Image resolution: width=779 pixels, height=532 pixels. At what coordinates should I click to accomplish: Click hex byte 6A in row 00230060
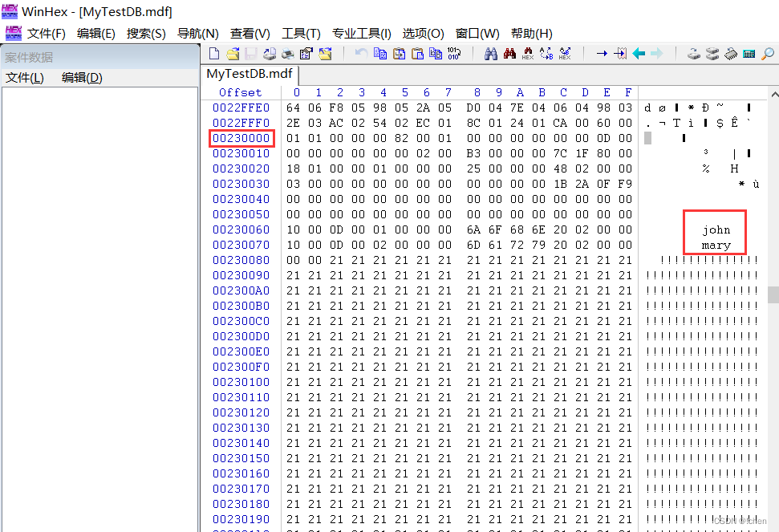click(x=473, y=229)
